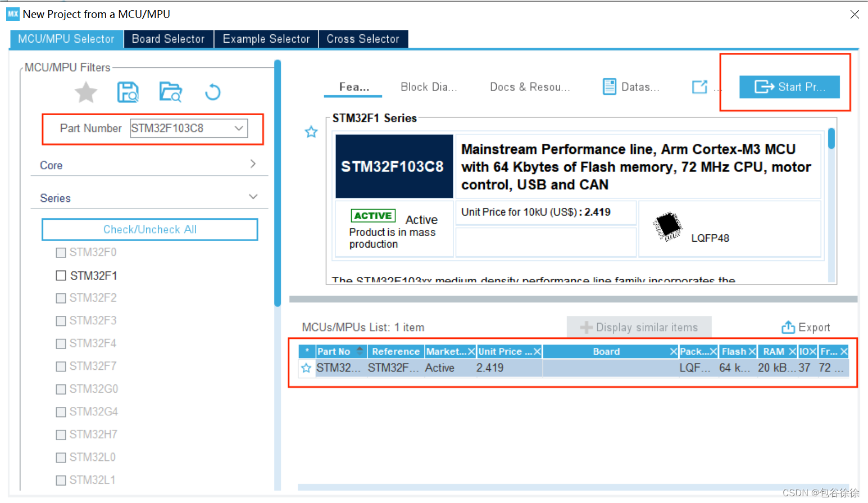868x503 pixels.
Task: Click the Export icon for MCU list
Action: coord(788,327)
